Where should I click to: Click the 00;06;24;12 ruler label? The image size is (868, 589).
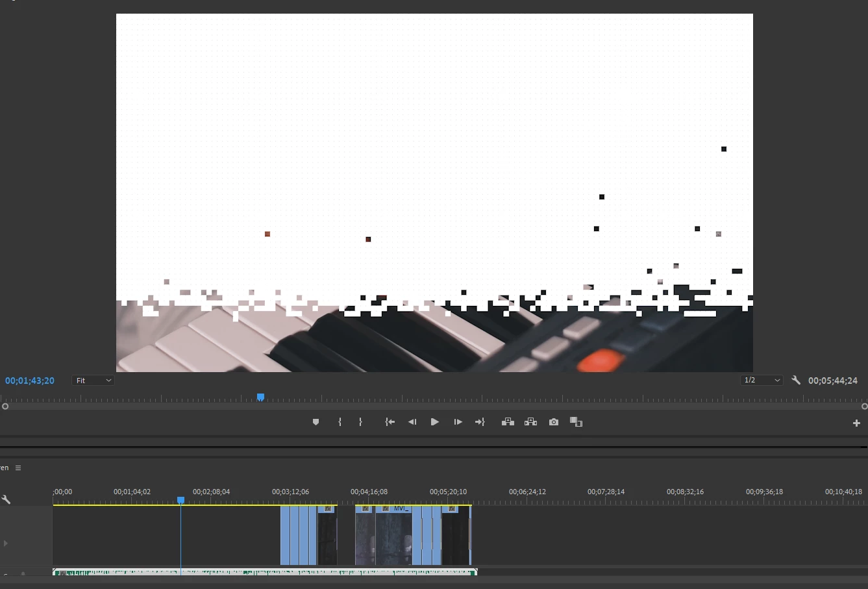[x=527, y=492]
